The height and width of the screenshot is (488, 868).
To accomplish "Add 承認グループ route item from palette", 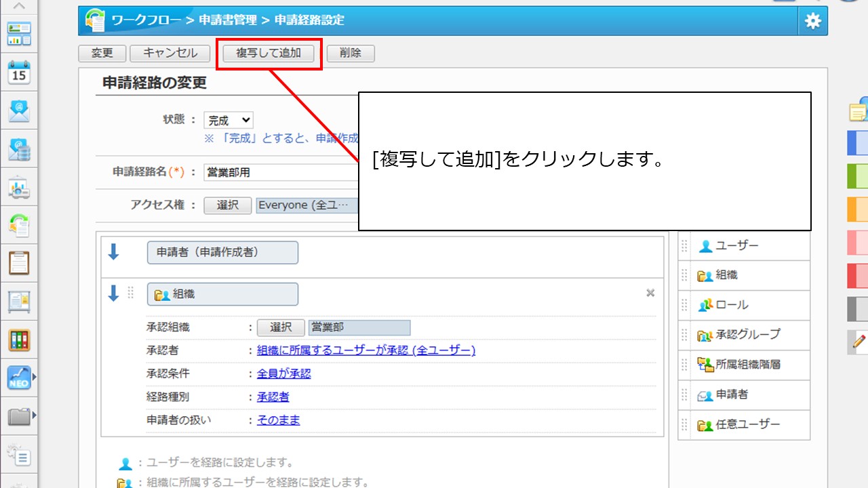I will (x=744, y=335).
